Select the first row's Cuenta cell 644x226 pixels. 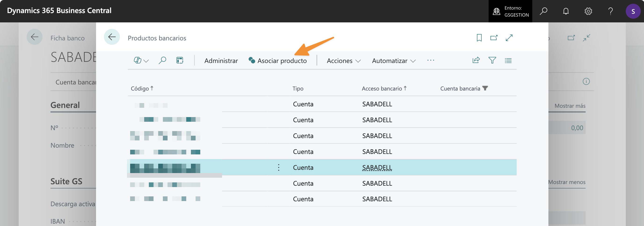coord(303,104)
